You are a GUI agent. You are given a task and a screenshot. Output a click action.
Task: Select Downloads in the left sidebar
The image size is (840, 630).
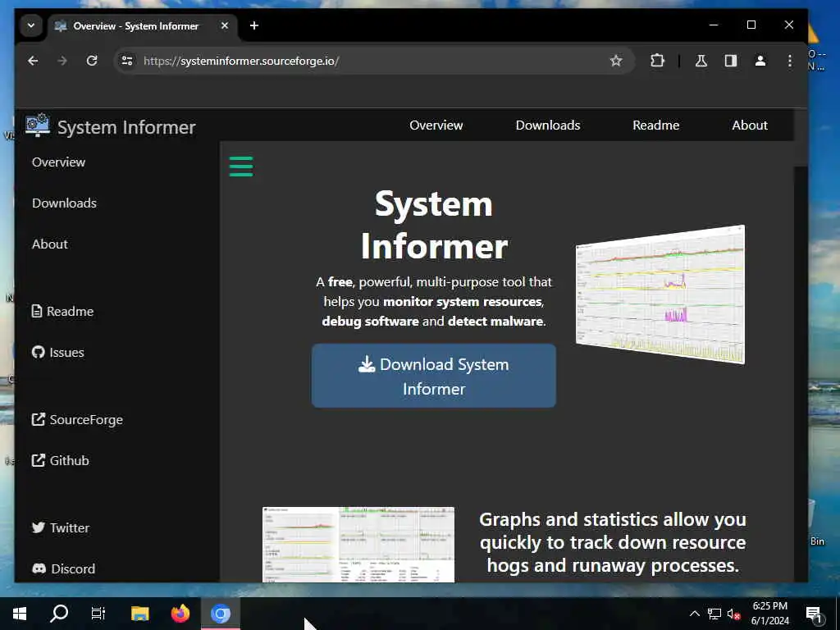[x=64, y=203]
